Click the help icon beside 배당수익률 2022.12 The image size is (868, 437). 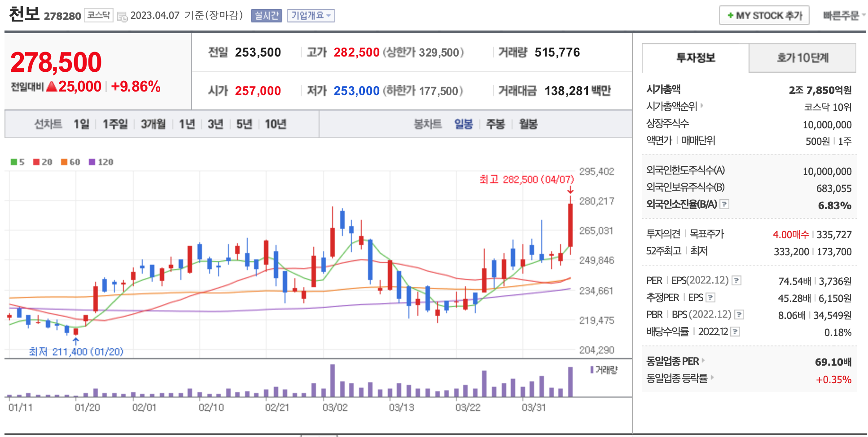[x=735, y=332]
